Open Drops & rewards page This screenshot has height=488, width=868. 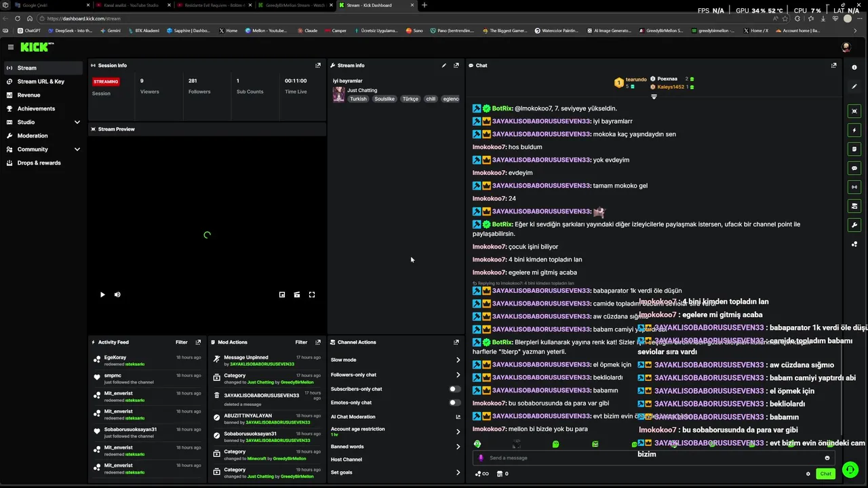(x=43, y=163)
